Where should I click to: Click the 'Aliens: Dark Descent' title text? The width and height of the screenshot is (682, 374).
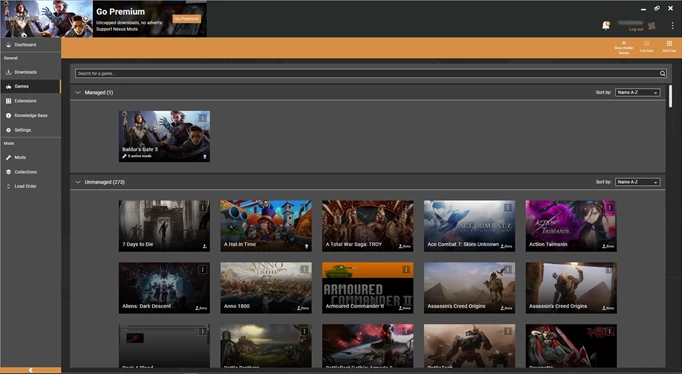point(147,306)
